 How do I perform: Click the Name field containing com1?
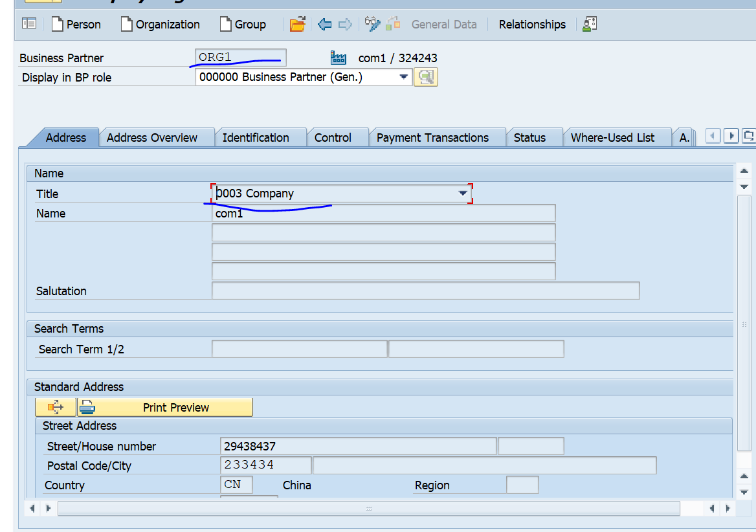coord(384,213)
